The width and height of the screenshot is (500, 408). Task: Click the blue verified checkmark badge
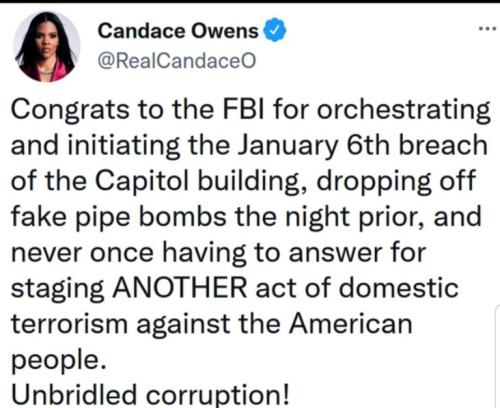click(275, 30)
